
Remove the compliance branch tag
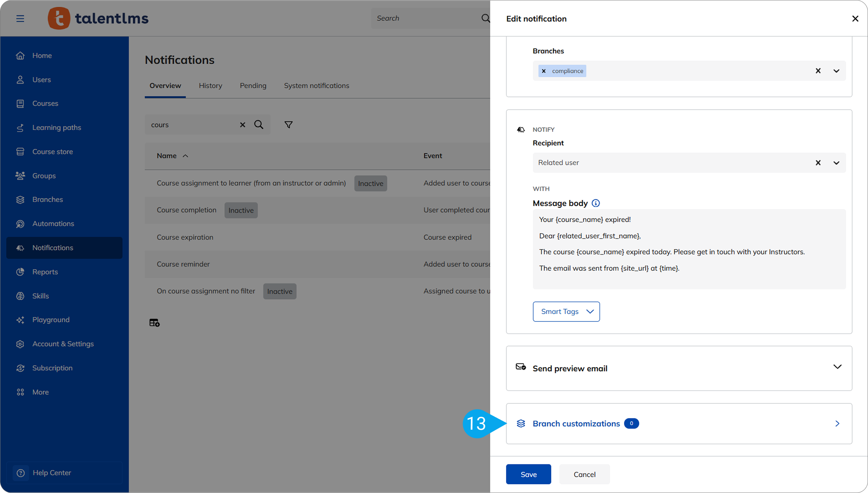point(544,71)
